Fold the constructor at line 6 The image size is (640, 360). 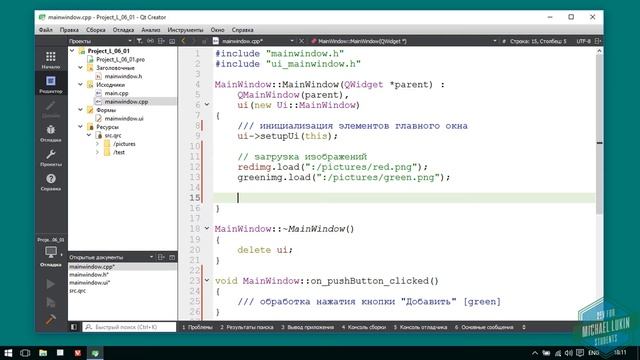207,105
